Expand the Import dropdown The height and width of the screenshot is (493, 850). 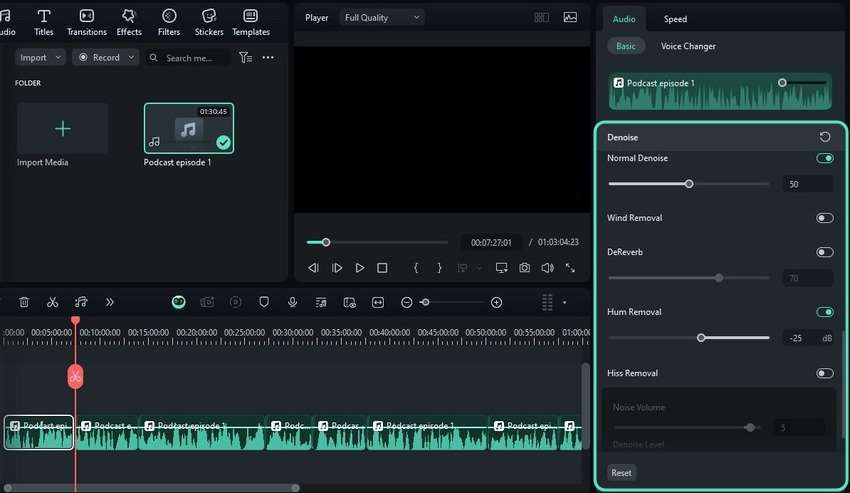(x=40, y=57)
